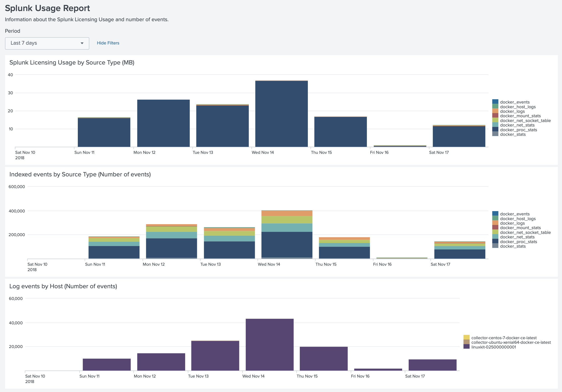Click docker_proc_stats segment of Tue Nov 13 indexed events
Image resolution: width=562 pixels, height=392 pixels.
coord(229,250)
